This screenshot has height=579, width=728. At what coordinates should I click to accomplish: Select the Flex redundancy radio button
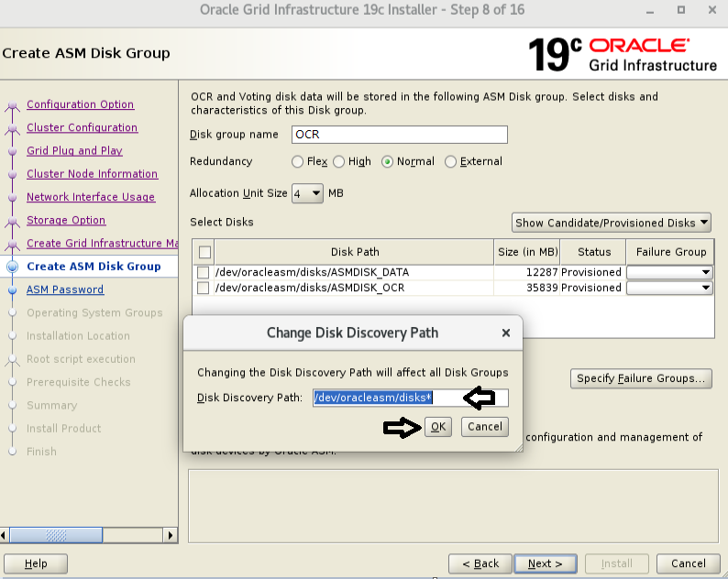click(x=297, y=162)
